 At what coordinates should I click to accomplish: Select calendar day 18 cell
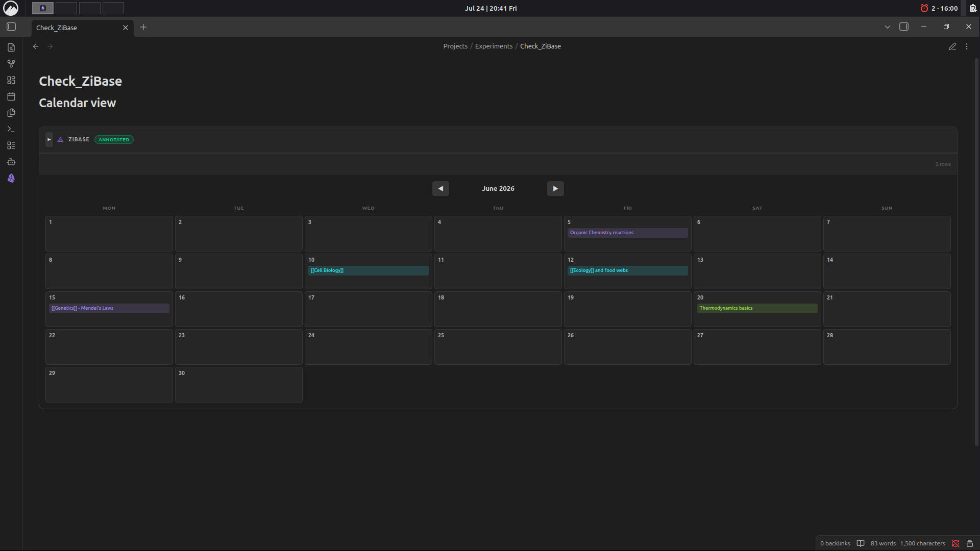[498, 309]
